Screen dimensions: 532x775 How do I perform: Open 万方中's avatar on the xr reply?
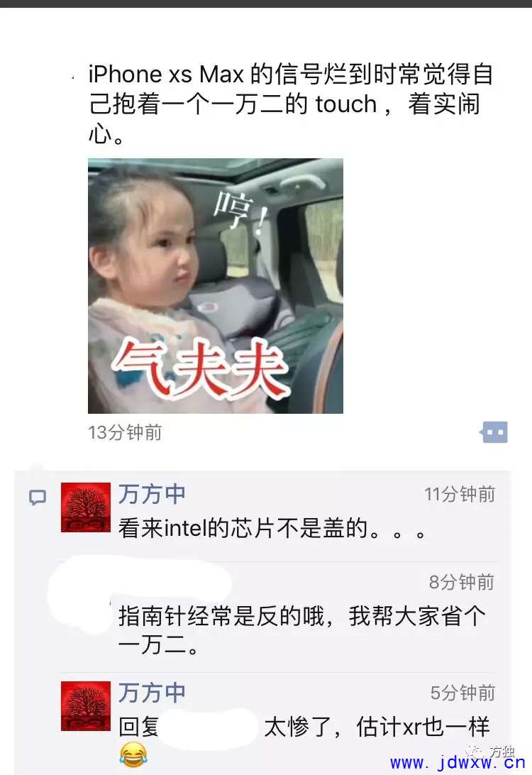click(x=85, y=705)
